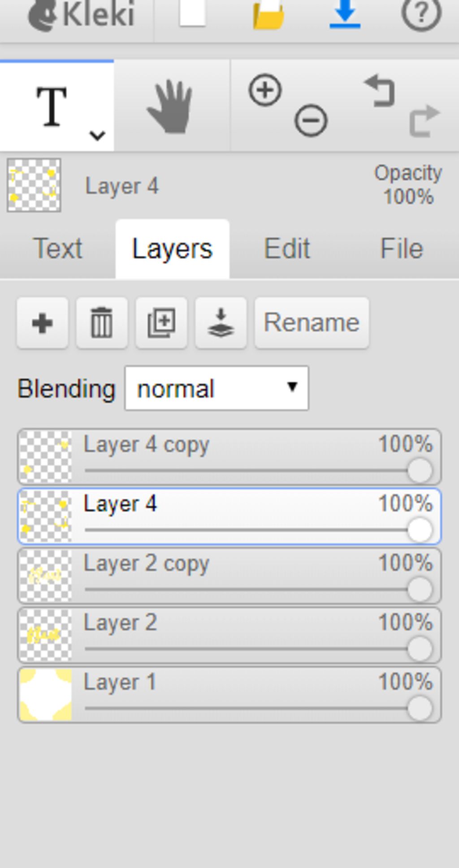Screen dimensions: 459x868
Task: Click the undo arrow icon
Action: point(380,91)
